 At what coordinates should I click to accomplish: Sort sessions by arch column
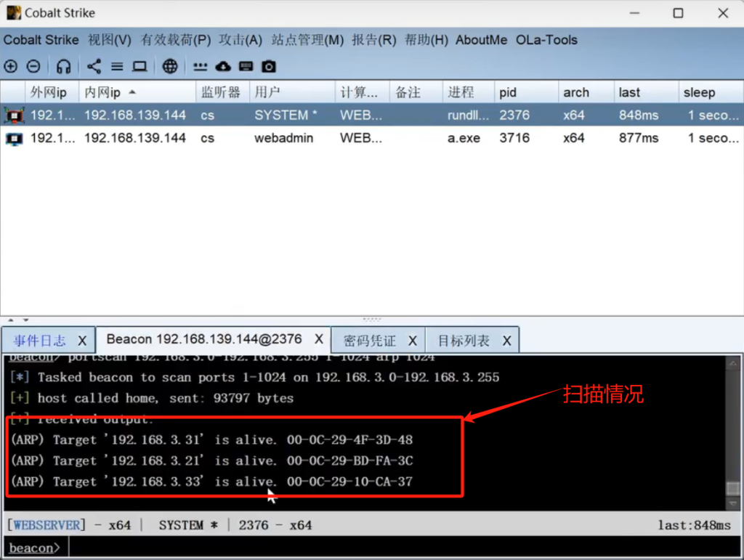pos(586,92)
